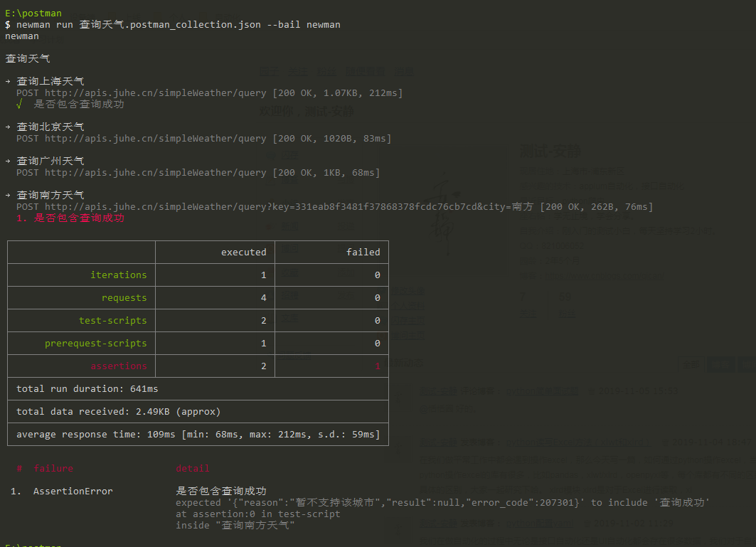
Task: Open the python读写Excel方法 blog post link
Action: click(x=578, y=442)
